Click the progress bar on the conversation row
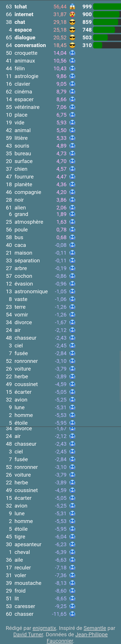The width and height of the screenshot is (121, 644). pyautogui.click(x=107, y=45)
